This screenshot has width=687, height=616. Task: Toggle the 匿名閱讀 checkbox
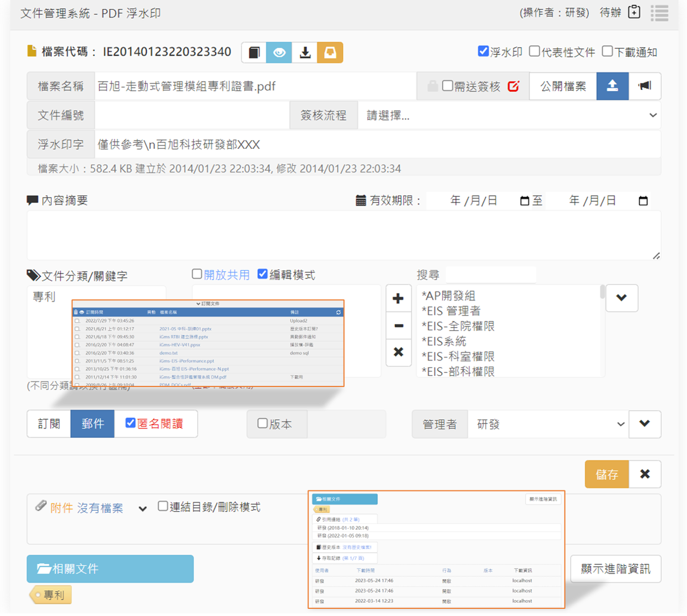click(x=130, y=423)
